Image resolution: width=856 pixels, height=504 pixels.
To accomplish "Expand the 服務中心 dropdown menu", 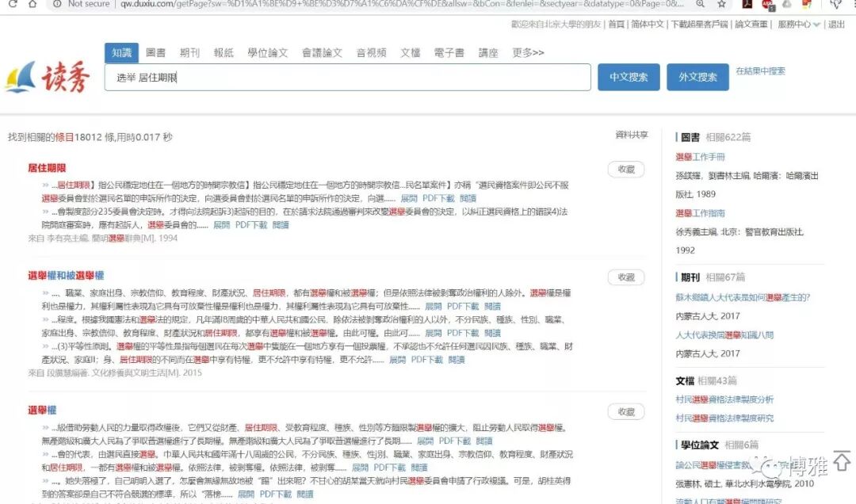I will click(798, 25).
